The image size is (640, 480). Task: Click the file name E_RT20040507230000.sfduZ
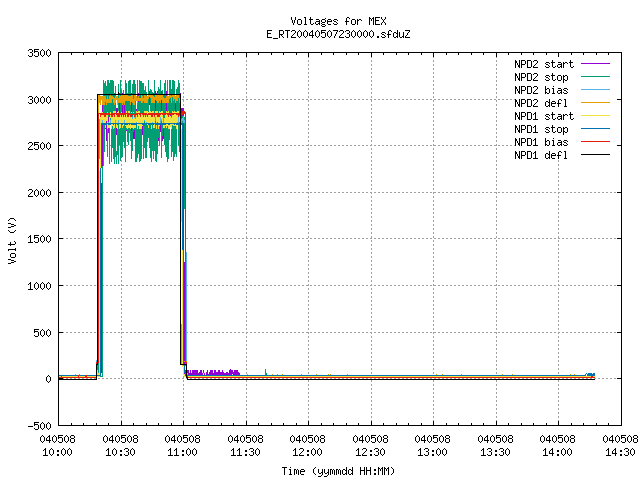pos(338,34)
